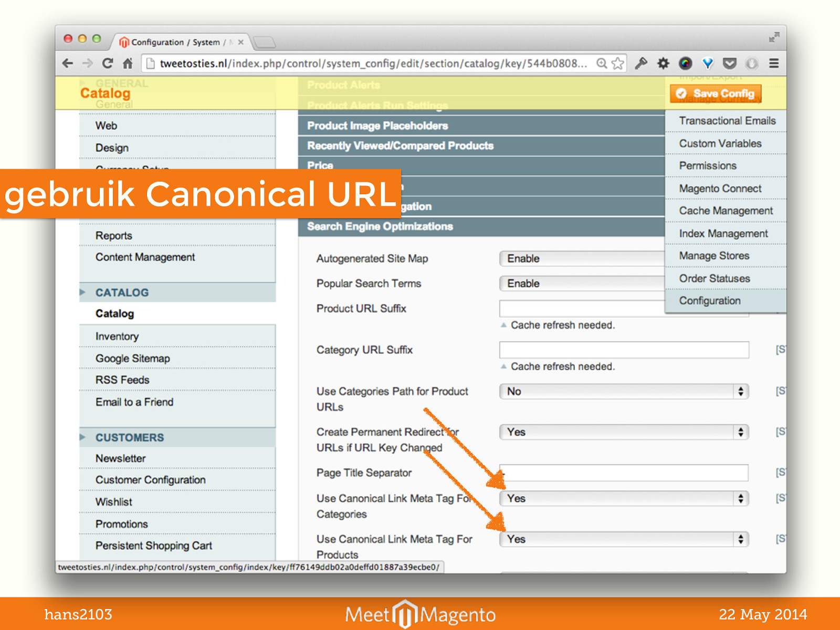Click the Pocket extension icon
Screen dimensions: 840x630
pos(730,64)
